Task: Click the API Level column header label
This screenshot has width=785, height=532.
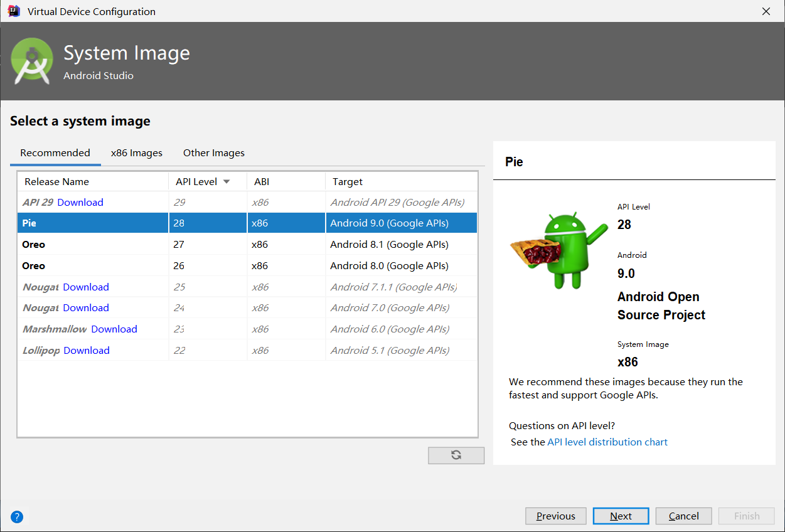Action: [196, 181]
